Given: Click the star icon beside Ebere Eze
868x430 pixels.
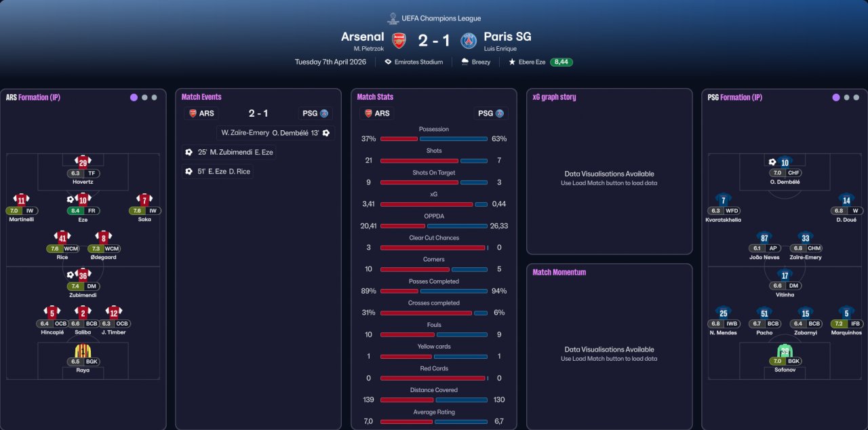Looking at the screenshot, I should coord(512,62).
